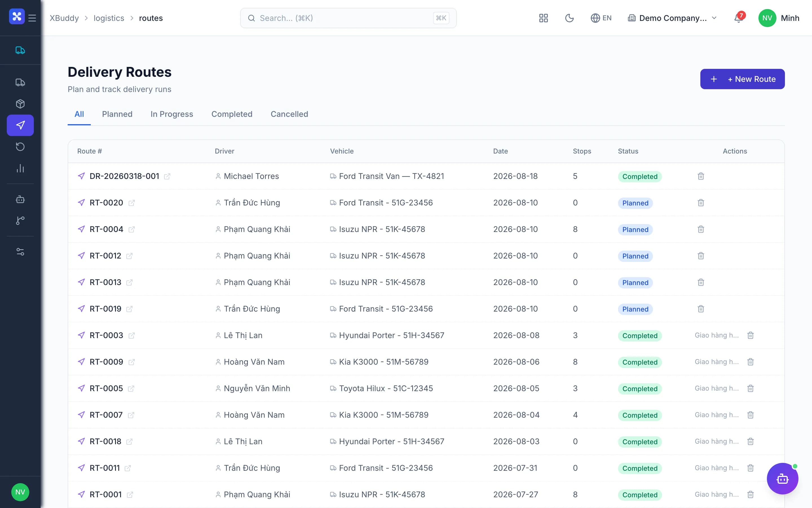Click the Date column header

tap(500, 151)
